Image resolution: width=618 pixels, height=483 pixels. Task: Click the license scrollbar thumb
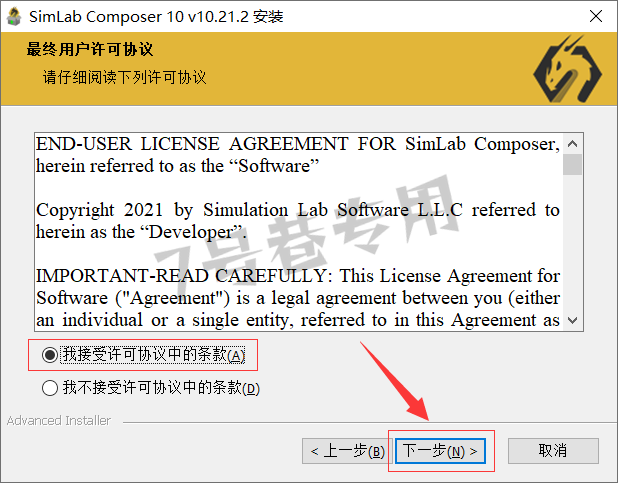point(572,164)
